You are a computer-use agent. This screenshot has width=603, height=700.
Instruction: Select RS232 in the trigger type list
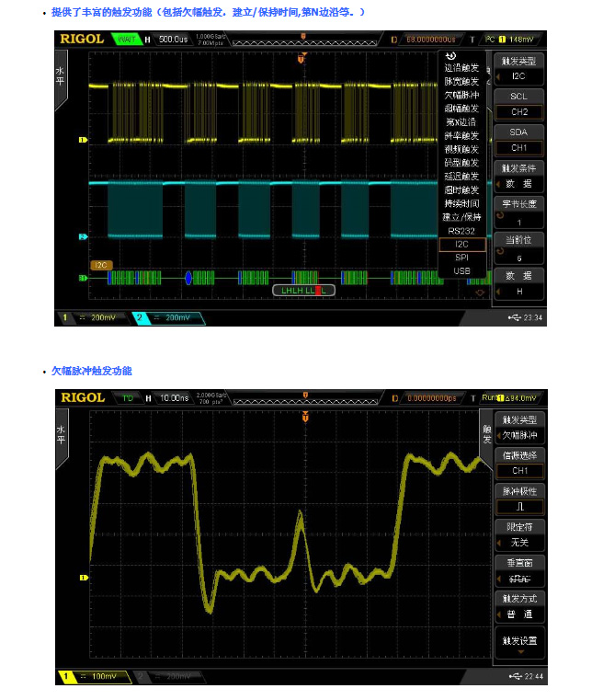461,231
